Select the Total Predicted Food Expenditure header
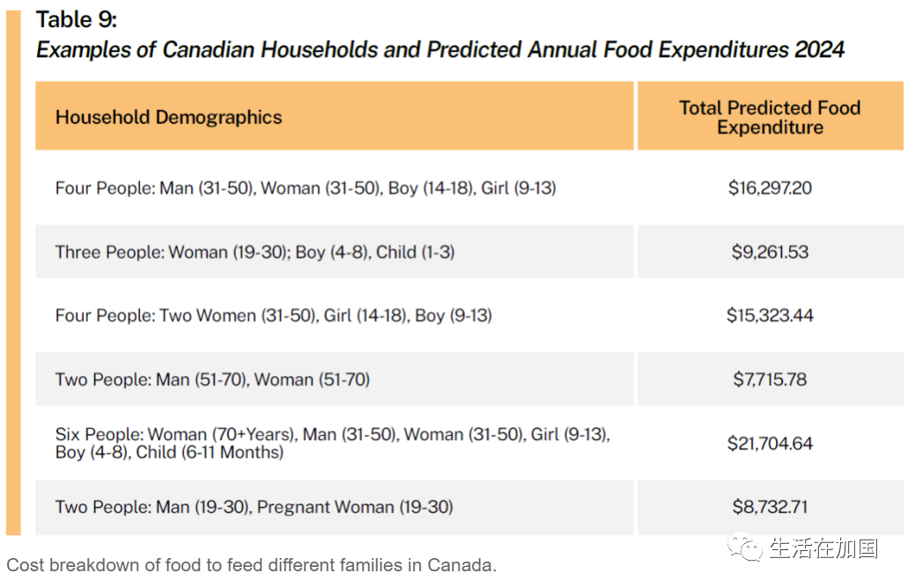908x588 pixels. click(x=770, y=117)
